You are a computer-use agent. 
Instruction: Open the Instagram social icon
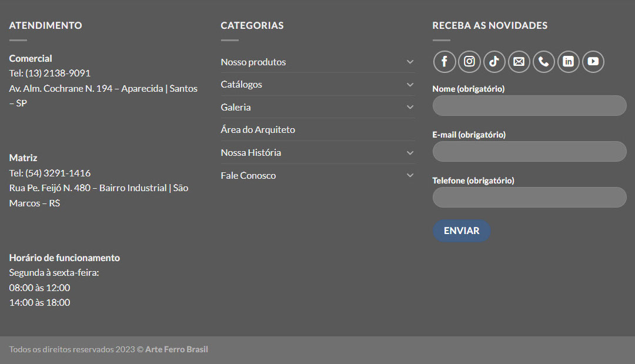click(x=469, y=62)
